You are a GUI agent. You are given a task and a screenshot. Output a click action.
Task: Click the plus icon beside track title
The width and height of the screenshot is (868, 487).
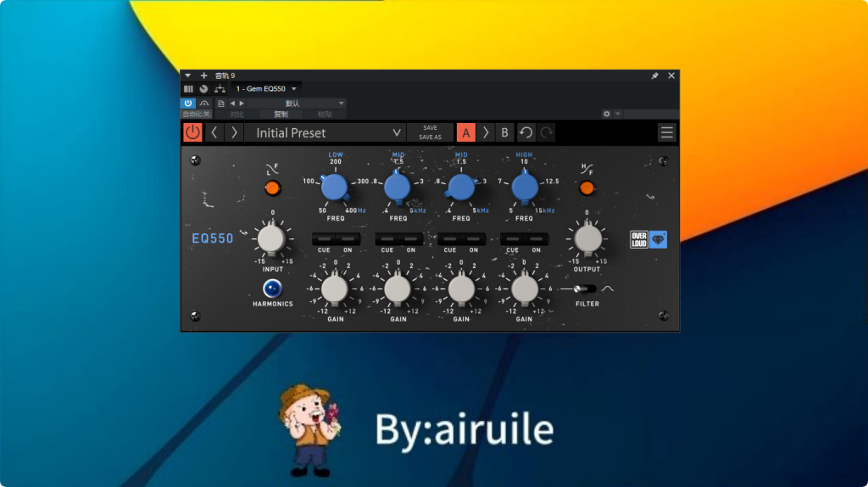click(x=203, y=76)
